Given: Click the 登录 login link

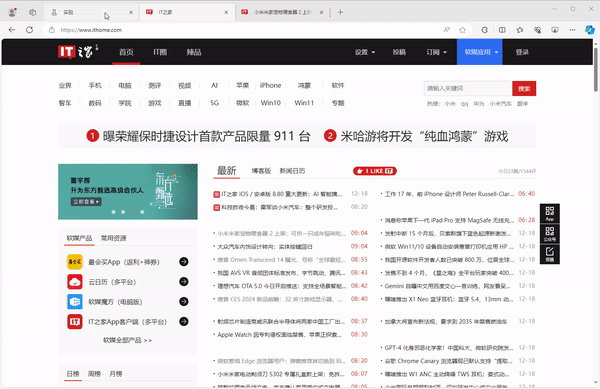Looking at the screenshot, I should 522,52.
